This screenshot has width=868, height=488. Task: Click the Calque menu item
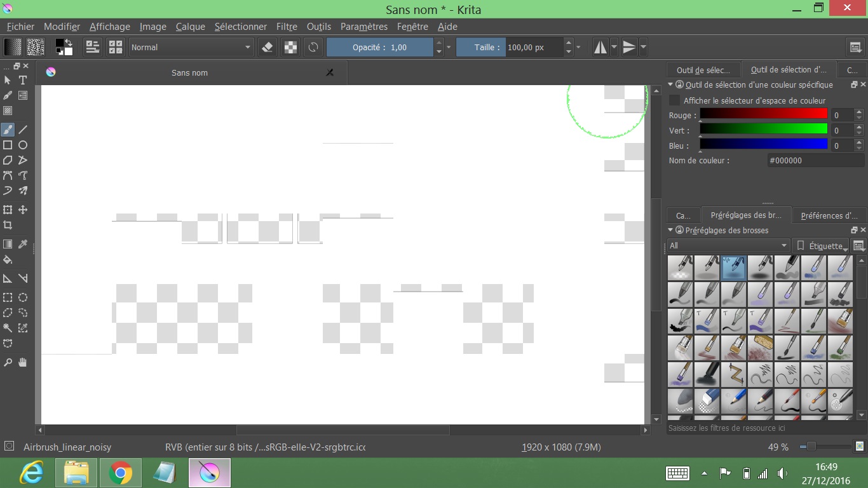pos(190,27)
